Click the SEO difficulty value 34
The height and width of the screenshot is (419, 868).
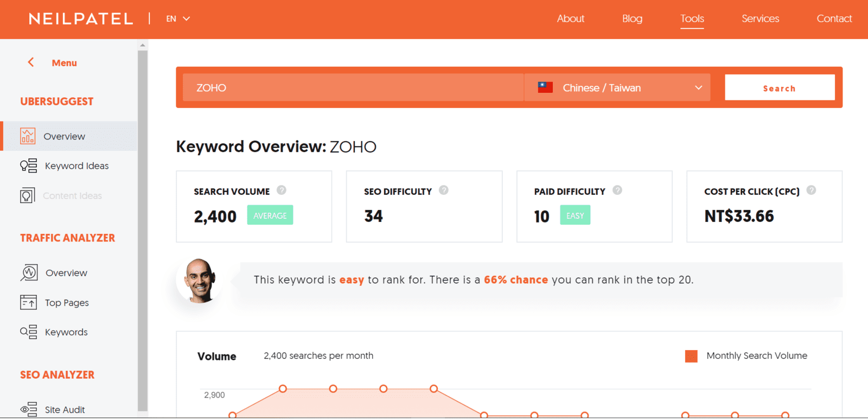[x=373, y=216]
